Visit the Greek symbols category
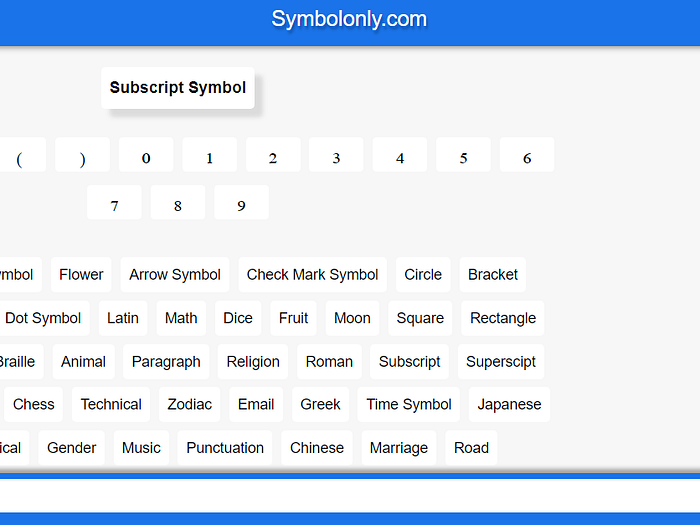 pyautogui.click(x=320, y=404)
